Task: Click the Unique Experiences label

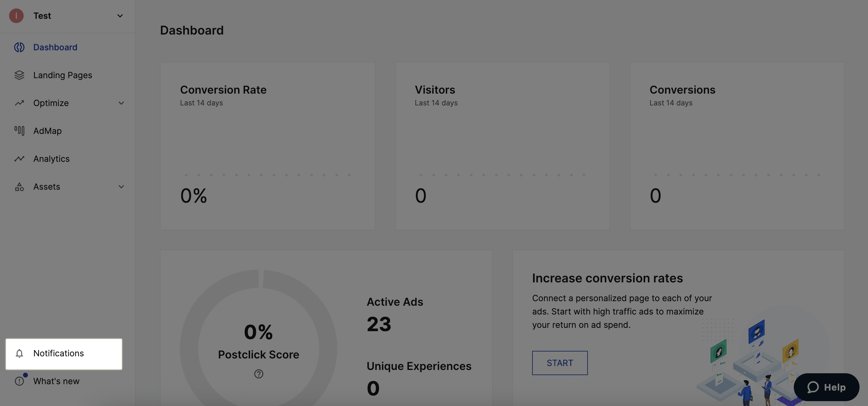Action: pos(419,366)
